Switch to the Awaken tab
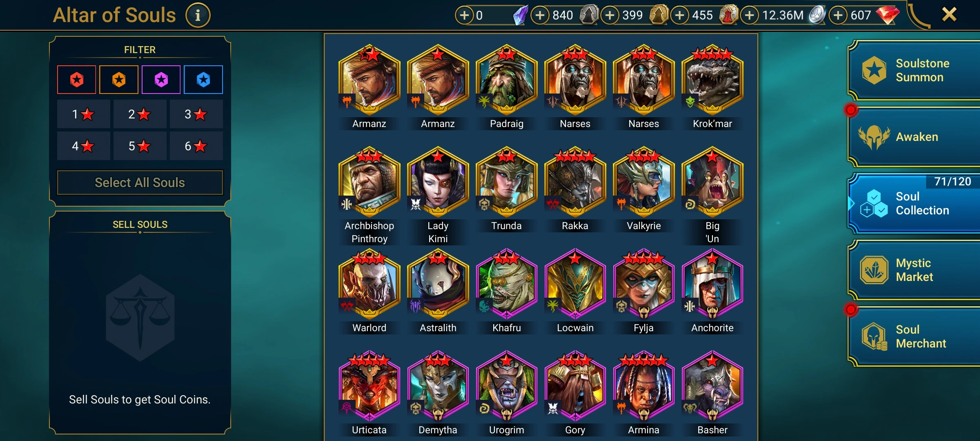Viewport: 980px width, 441px height. (x=915, y=137)
